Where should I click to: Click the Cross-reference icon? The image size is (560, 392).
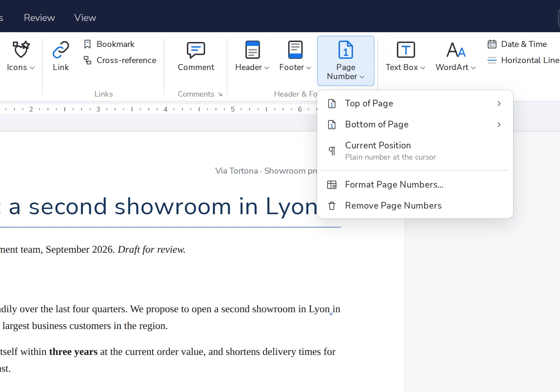point(87,60)
